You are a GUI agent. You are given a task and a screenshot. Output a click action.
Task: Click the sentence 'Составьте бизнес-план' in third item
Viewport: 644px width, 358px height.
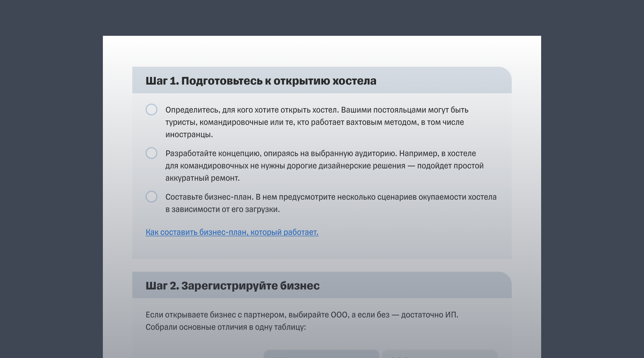click(209, 197)
